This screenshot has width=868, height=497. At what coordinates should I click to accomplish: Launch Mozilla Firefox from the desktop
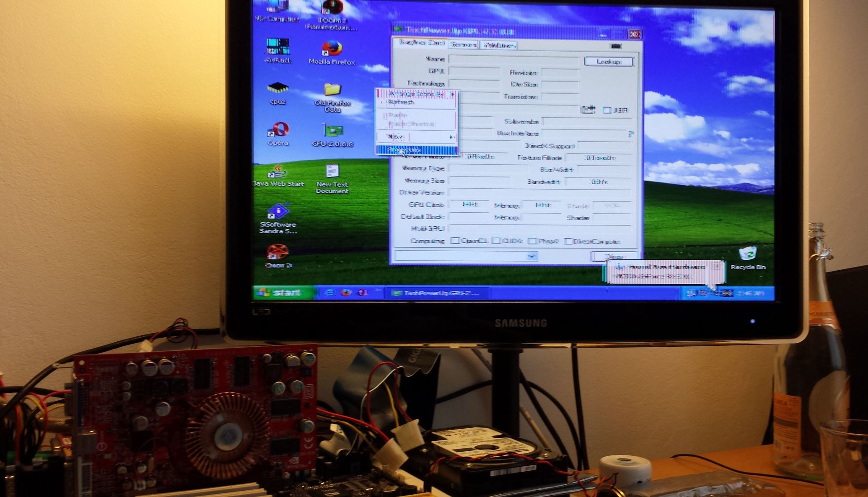click(x=332, y=53)
